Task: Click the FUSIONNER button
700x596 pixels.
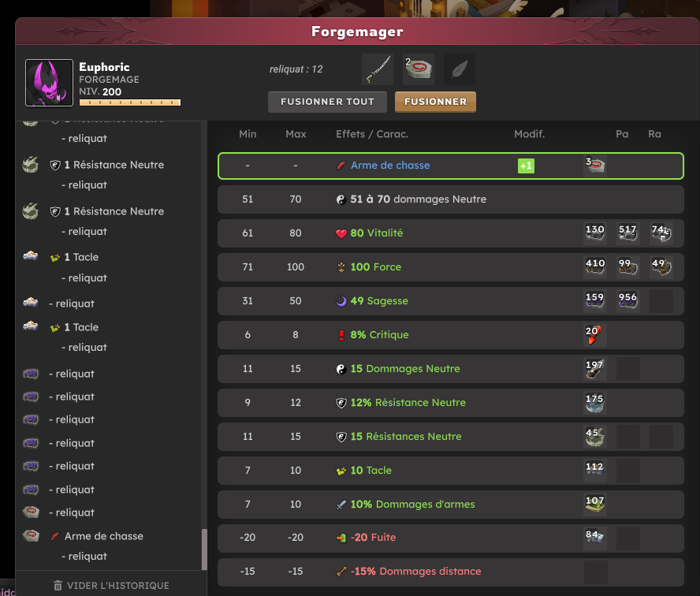Action: tap(435, 102)
